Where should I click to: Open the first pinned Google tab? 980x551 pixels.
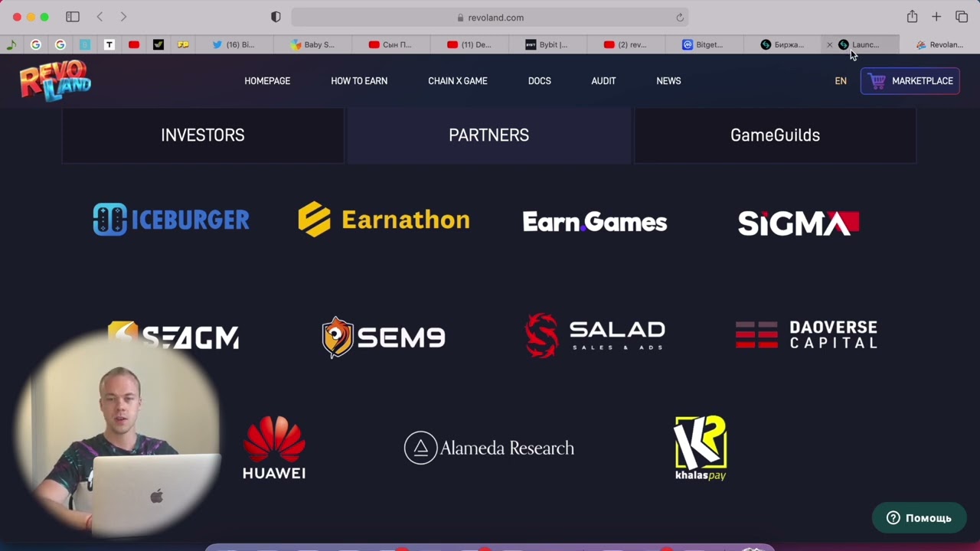point(35,44)
